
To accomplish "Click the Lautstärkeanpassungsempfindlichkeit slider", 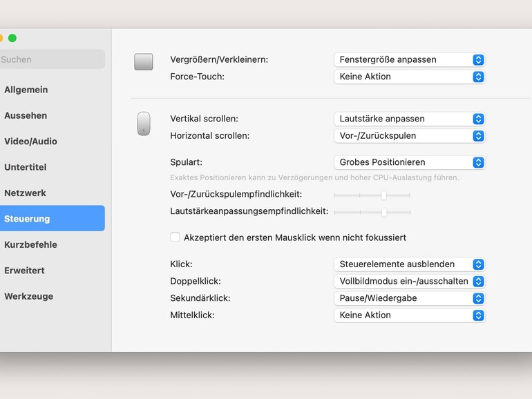I will (x=372, y=212).
